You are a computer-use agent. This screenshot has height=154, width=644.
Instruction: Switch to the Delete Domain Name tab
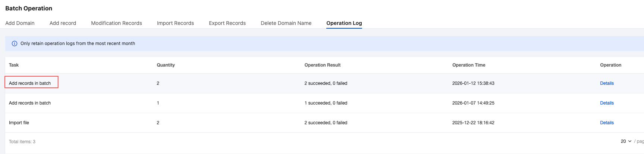286,23
